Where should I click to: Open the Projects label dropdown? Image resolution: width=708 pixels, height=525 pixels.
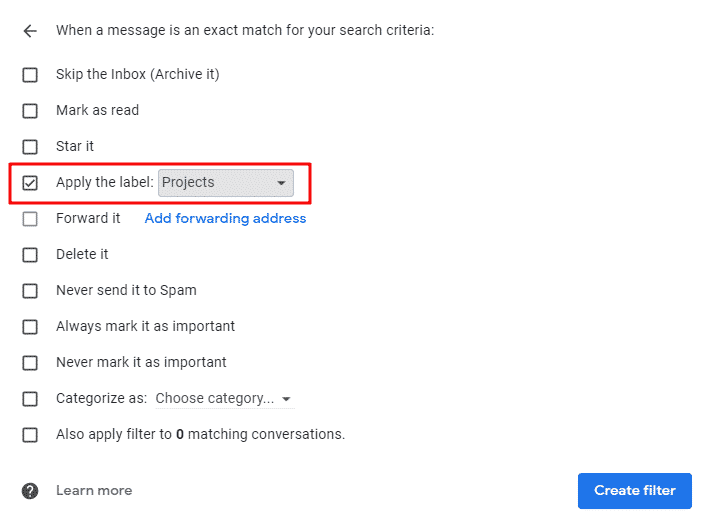click(225, 183)
